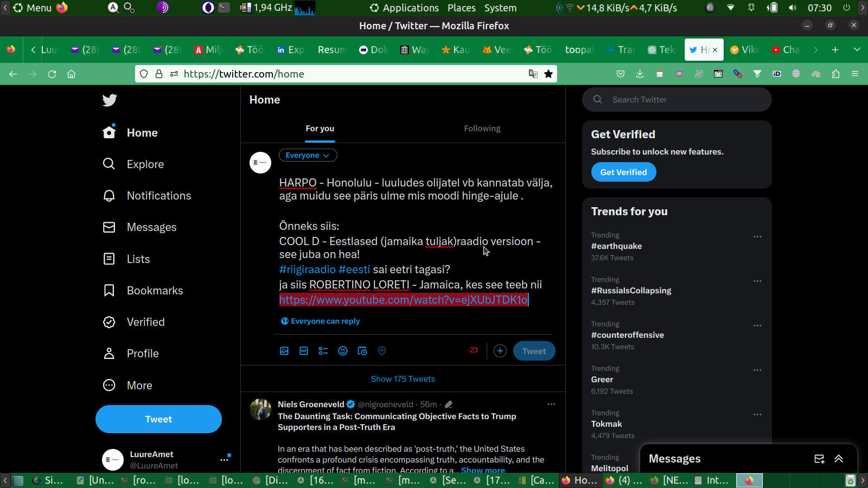Open the Firefox hamburger application menu

855,74
